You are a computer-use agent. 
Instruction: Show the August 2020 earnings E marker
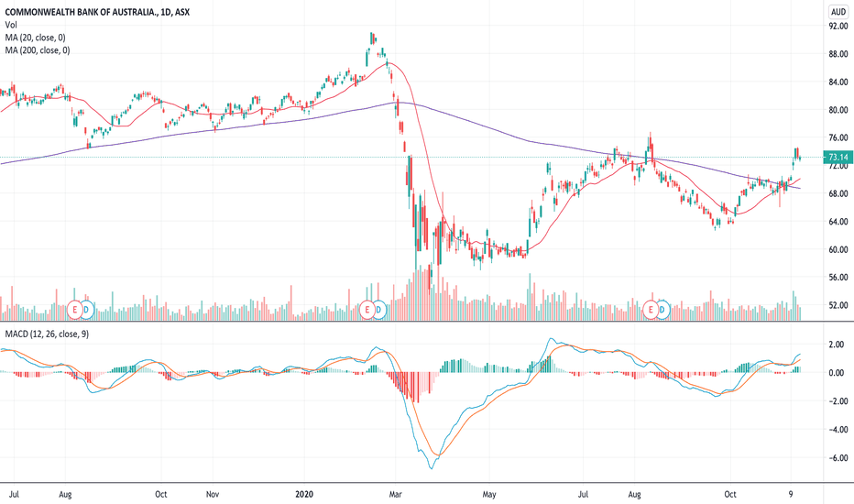[x=651, y=310]
